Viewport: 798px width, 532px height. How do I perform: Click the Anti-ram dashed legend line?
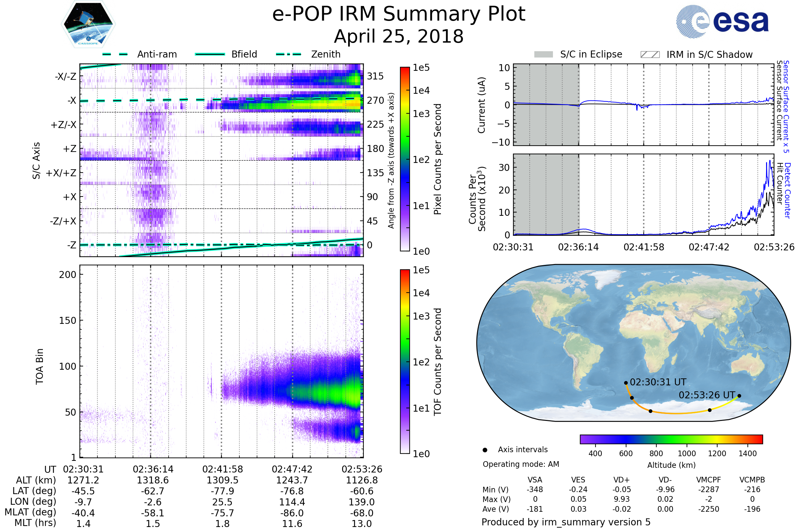point(115,54)
